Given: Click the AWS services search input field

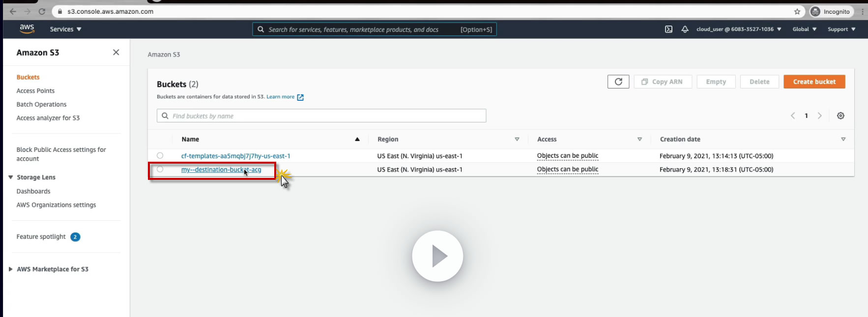Looking at the screenshot, I should click(x=375, y=29).
